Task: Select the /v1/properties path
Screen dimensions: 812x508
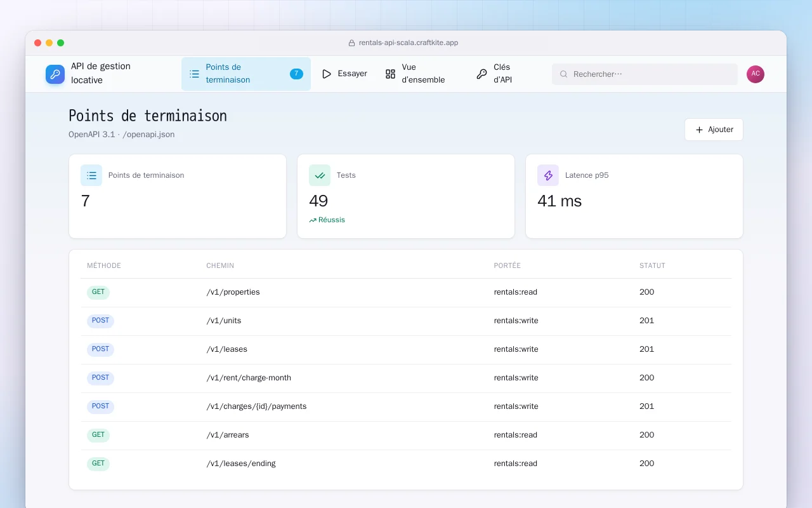Action: (x=233, y=292)
